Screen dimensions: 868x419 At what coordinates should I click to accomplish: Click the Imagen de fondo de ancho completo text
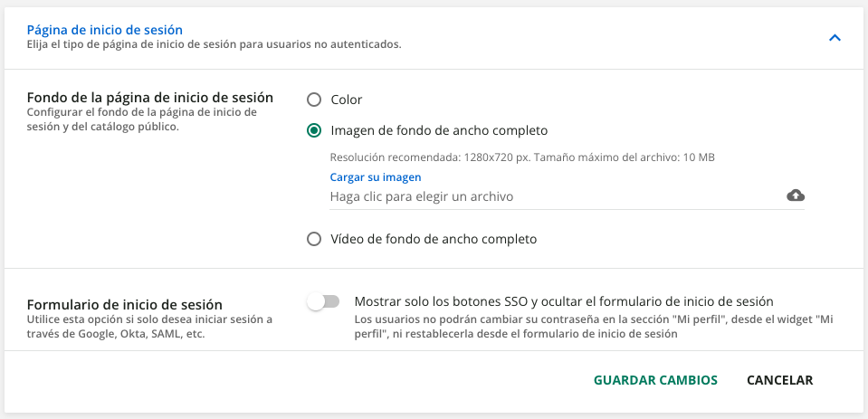(x=439, y=130)
